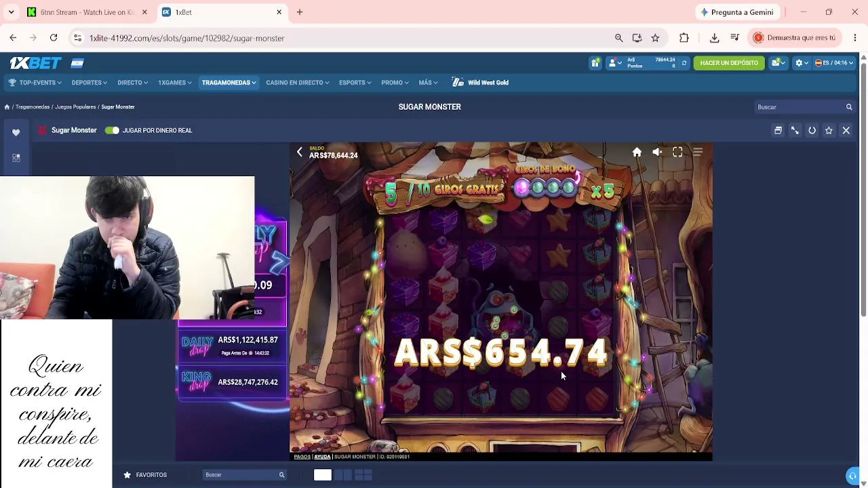
Task: Open the Juegos Populares breadcrumb link
Action: pyautogui.click(x=75, y=107)
